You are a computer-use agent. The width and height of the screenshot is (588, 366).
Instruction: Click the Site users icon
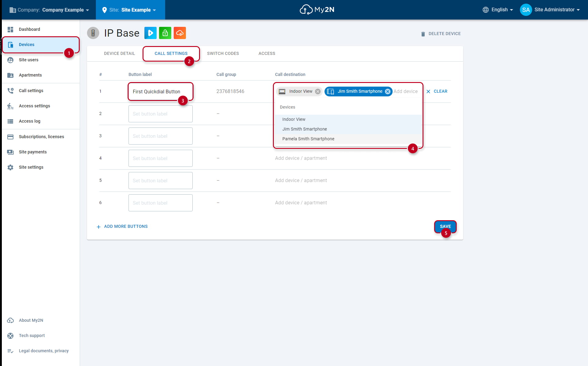coord(10,60)
